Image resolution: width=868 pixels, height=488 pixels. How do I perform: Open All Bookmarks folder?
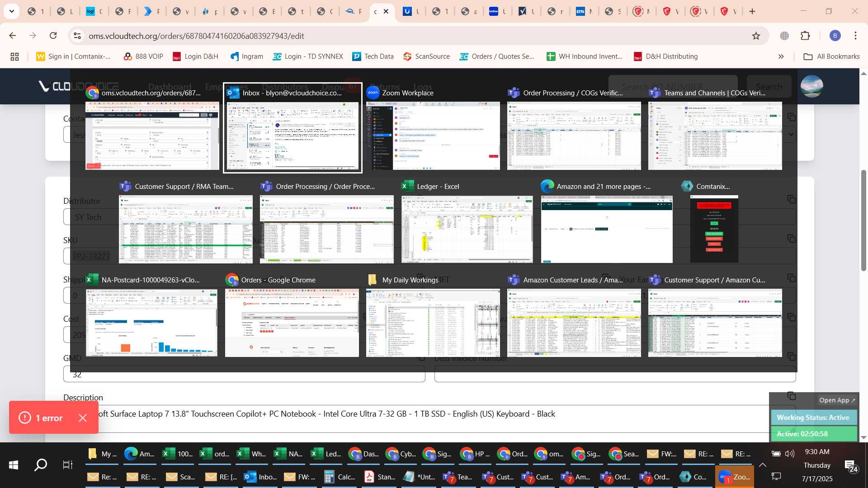pyautogui.click(x=831, y=56)
